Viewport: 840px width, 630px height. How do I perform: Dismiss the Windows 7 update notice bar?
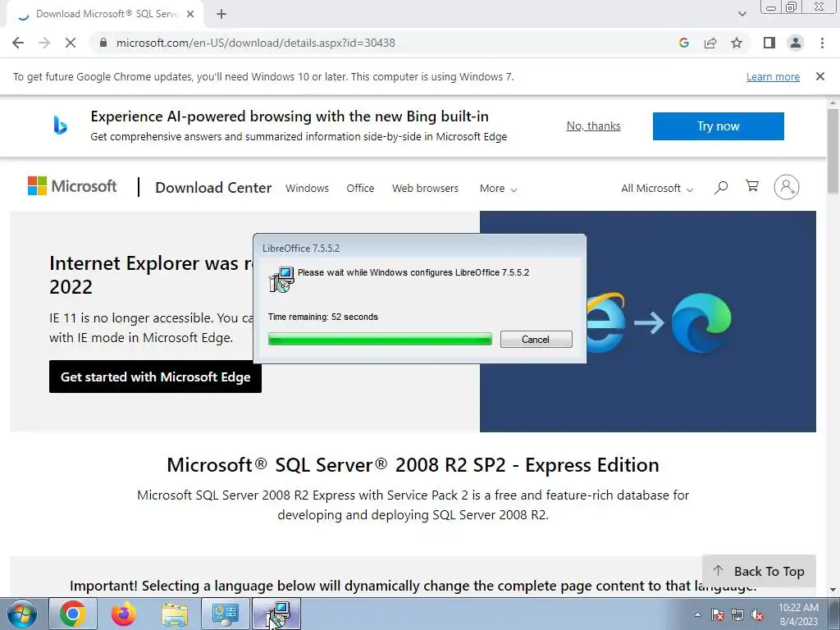pyautogui.click(x=820, y=76)
